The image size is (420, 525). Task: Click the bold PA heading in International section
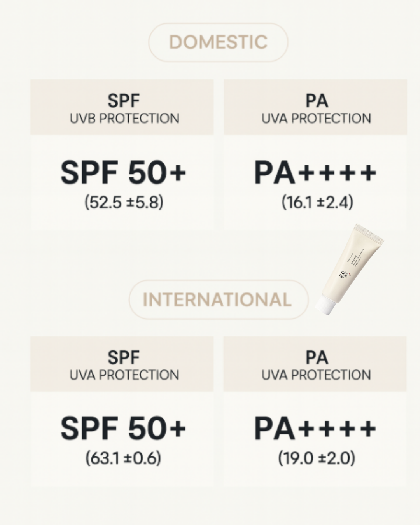(317, 357)
